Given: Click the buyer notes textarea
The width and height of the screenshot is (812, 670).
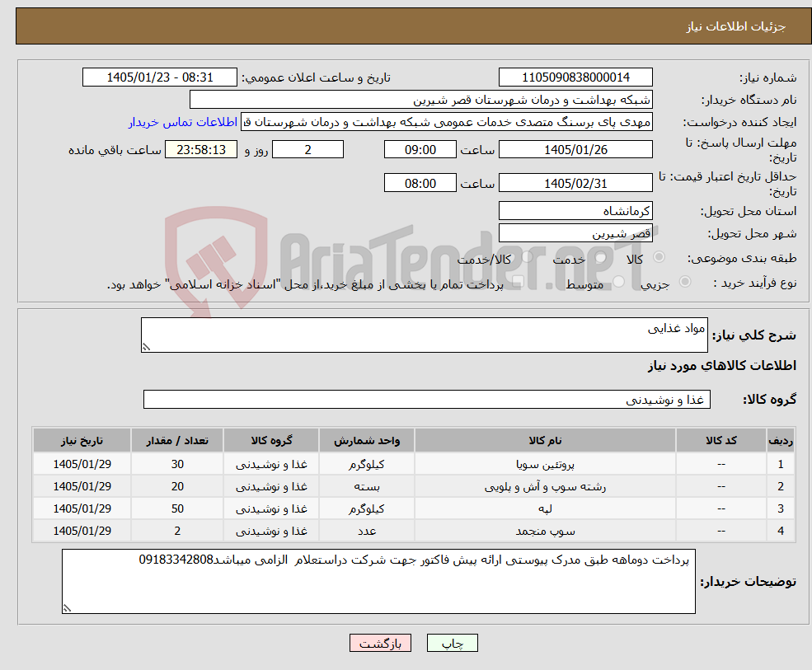Looking at the screenshot, I should pyautogui.click(x=378, y=582).
